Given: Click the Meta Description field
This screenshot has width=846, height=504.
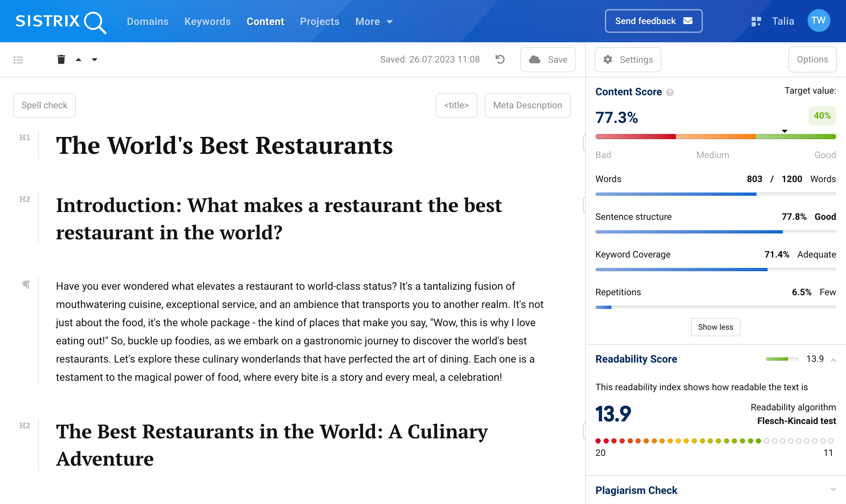Looking at the screenshot, I should pos(526,106).
